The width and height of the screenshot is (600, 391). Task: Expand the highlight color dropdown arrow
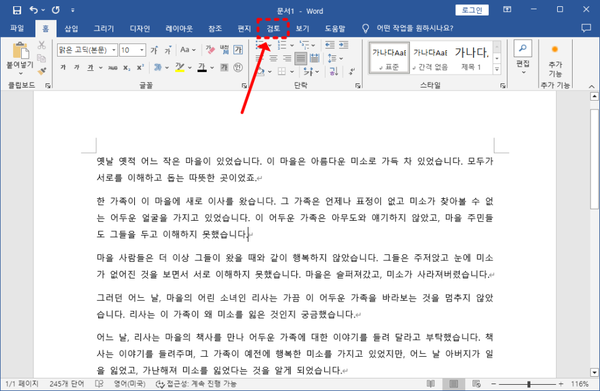(x=189, y=68)
